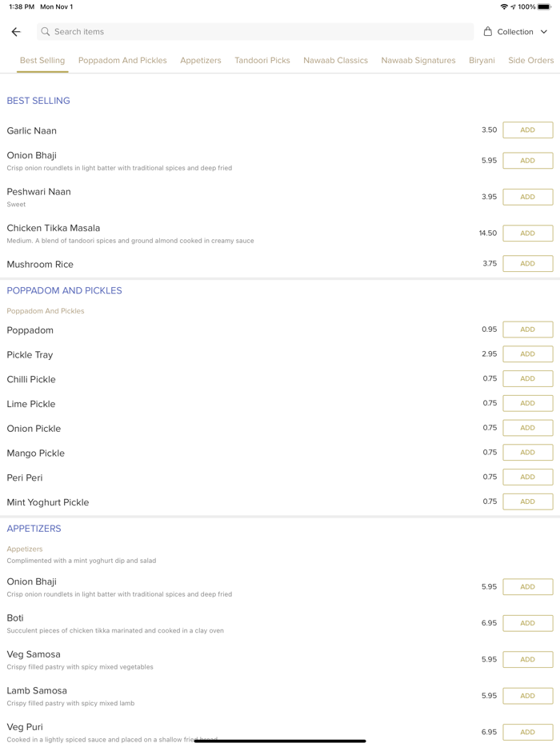Switch to Poppadom And Pickles tab
The height and width of the screenshot is (747, 560).
tap(122, 61)
